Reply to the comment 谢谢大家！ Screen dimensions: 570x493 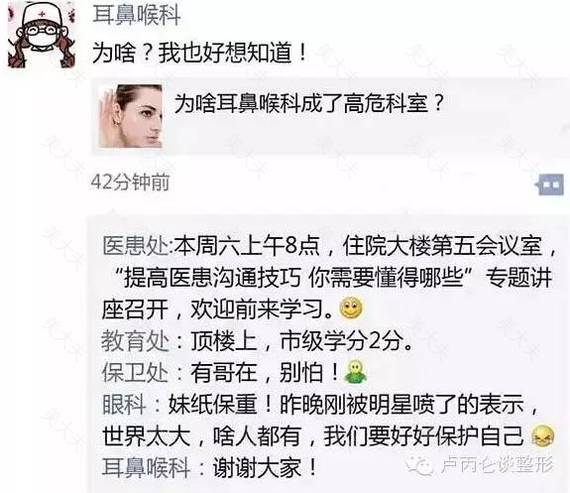pyautogui.click(x=265, y=467)
